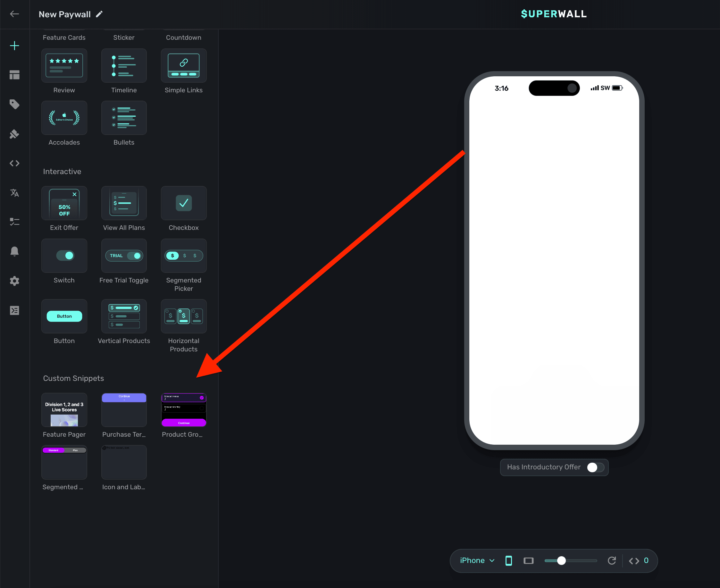
Task: Open the iPhone device dropdown
Action: (477, 560)
